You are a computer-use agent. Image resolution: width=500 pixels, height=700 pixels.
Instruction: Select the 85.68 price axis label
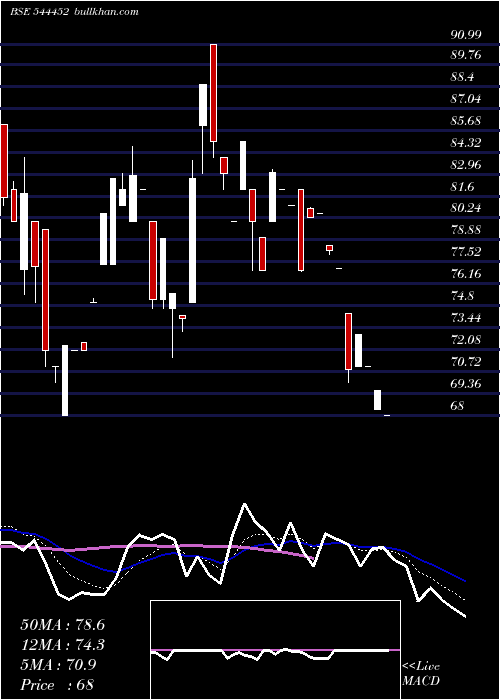[x=466, y=121]
